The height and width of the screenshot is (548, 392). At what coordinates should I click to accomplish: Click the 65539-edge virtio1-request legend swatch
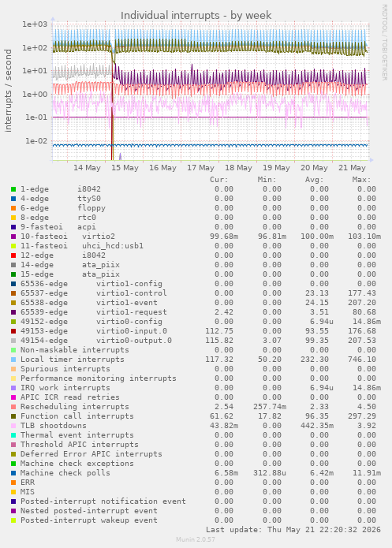[13, 312]
